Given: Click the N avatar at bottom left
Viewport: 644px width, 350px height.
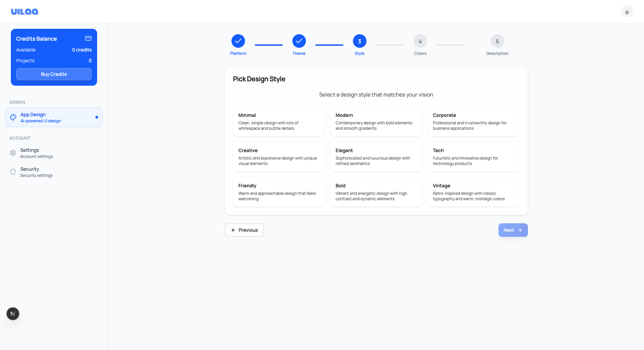Looking at the screenshot, I should [13, 314].
